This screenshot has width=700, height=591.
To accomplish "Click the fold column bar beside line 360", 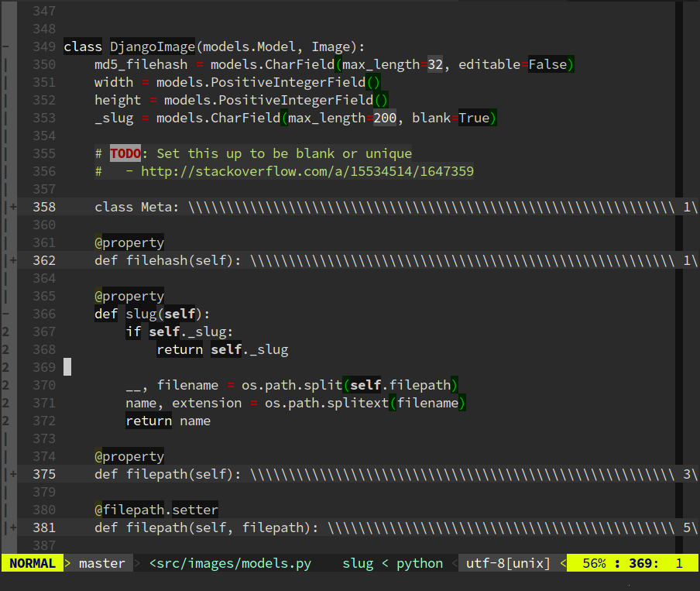I will point(6,225).
